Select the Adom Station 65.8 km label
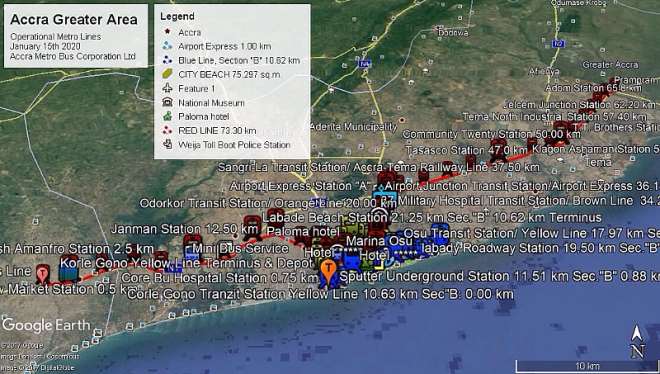This screenshot has width=660, height=374. (593, 88)
